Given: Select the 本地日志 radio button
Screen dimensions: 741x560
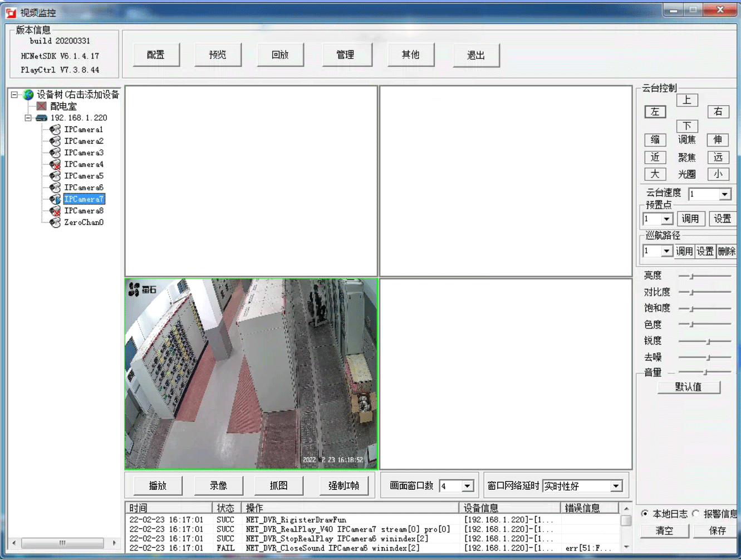Looking at the screenshot, I should click(x=645, y=513).
